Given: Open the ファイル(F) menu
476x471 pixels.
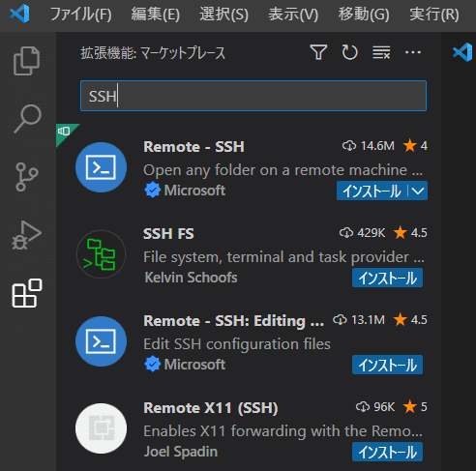Looking at the screenshot, I should coord(81,15).
